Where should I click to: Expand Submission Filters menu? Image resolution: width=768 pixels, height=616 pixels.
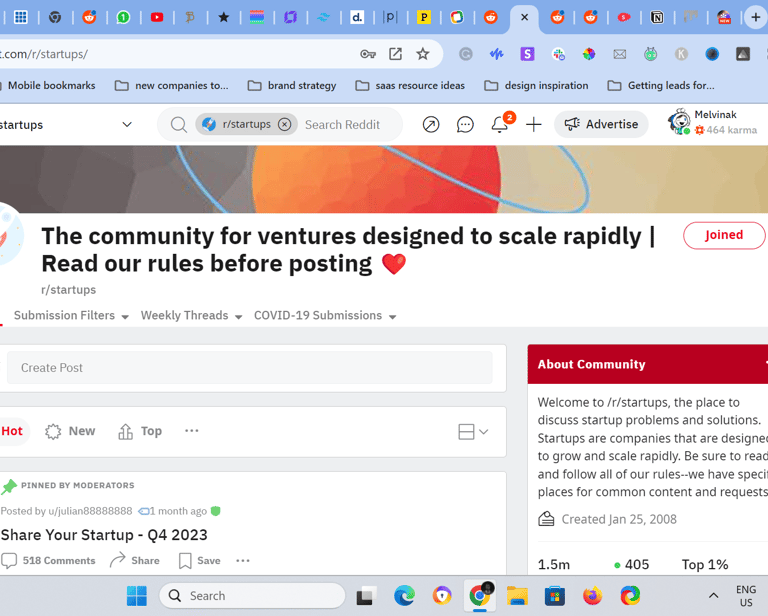tap(71, 315)
